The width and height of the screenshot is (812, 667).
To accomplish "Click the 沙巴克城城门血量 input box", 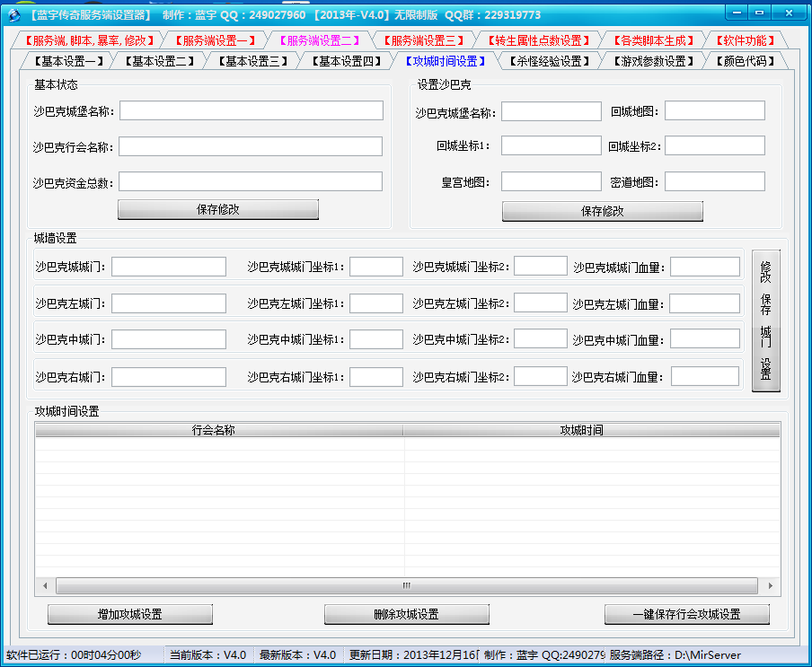I will (x=704, y=267).
